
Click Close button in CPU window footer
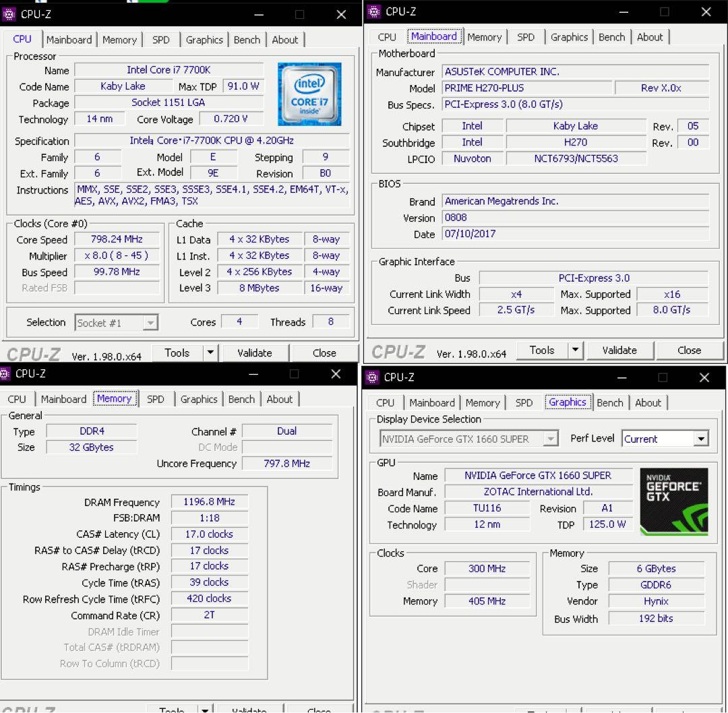(x=324, y=352)
